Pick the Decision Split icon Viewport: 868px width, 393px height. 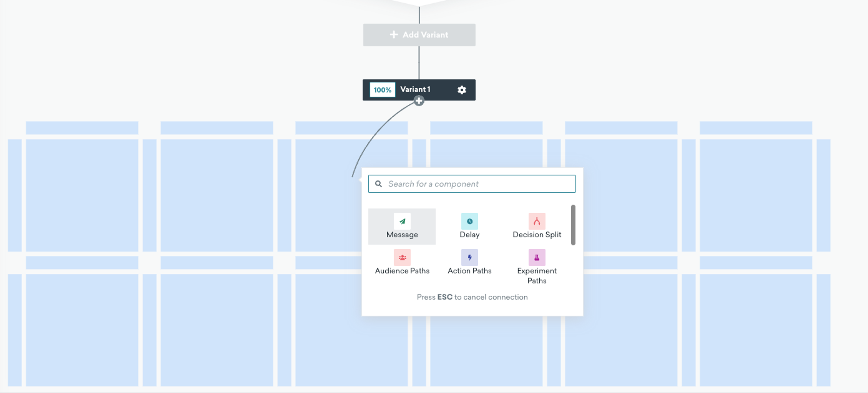pyautogui.click(x=537, y=221)
